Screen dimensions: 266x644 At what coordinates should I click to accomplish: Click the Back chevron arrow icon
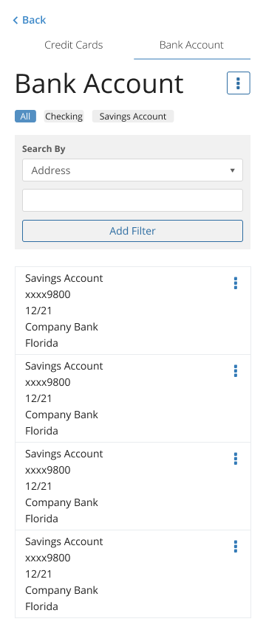tap(16, 20)
